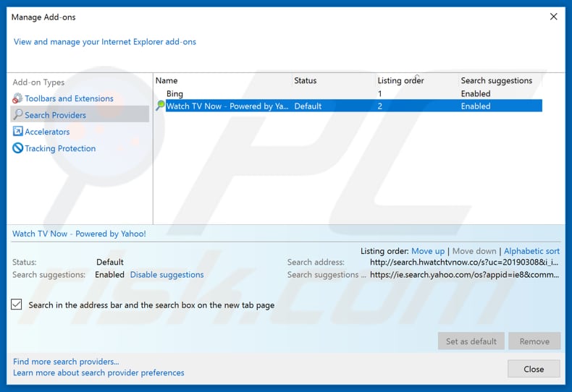Click the Enabled cell in the Bing row

(475, 93)
